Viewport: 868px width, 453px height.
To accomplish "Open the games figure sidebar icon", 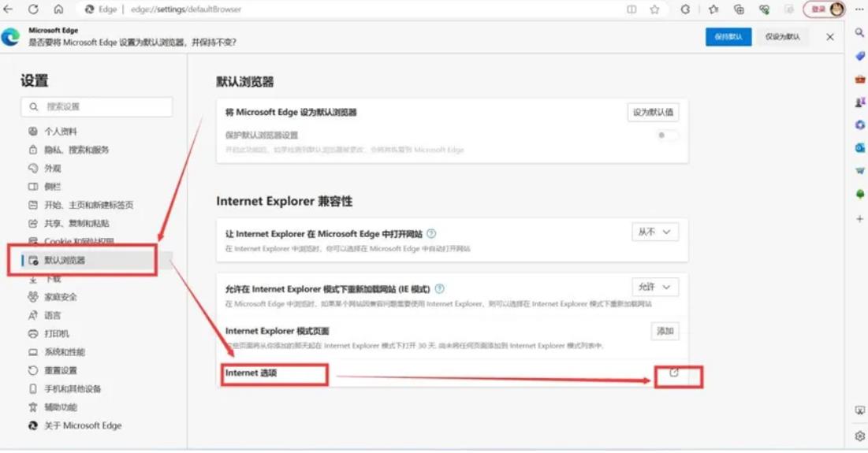I will coord(859,102).
